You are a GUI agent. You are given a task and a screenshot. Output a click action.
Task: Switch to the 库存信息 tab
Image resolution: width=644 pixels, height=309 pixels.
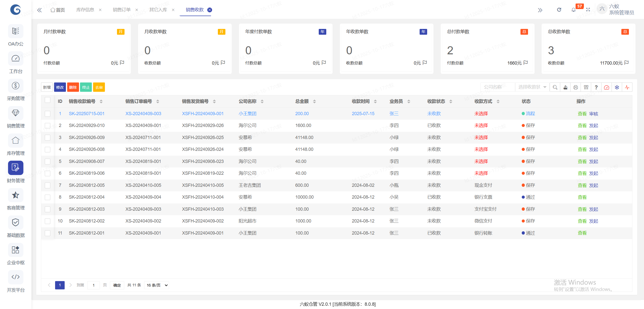[x=85, y=10]
